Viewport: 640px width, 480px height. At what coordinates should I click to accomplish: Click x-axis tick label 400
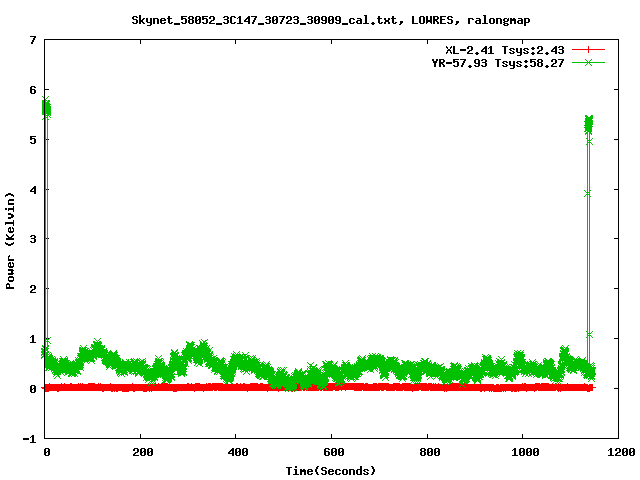click(238, 452)
